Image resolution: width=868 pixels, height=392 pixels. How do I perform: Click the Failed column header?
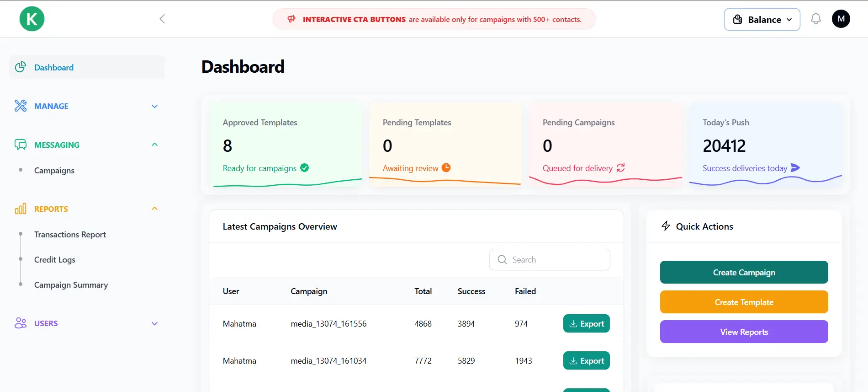point(525,291)
